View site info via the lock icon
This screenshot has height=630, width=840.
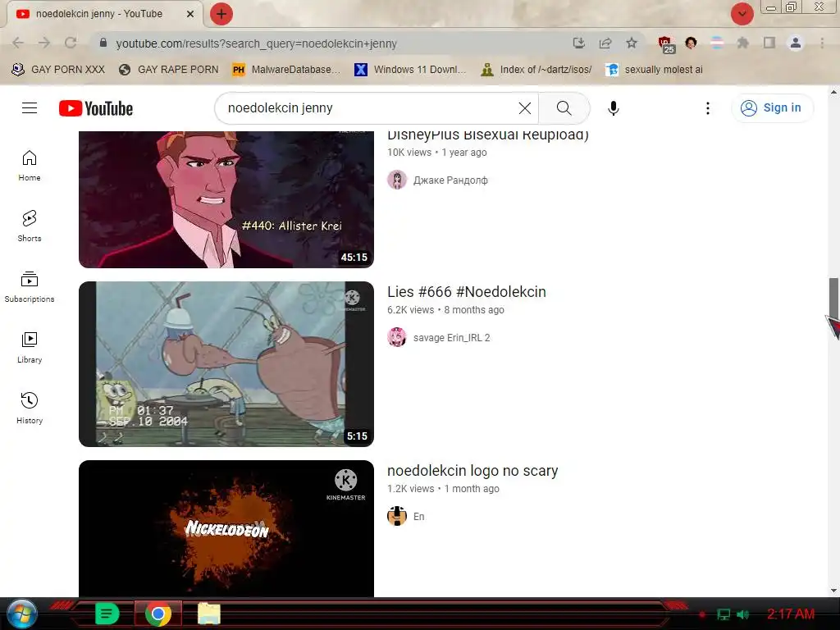coord(103,43)
